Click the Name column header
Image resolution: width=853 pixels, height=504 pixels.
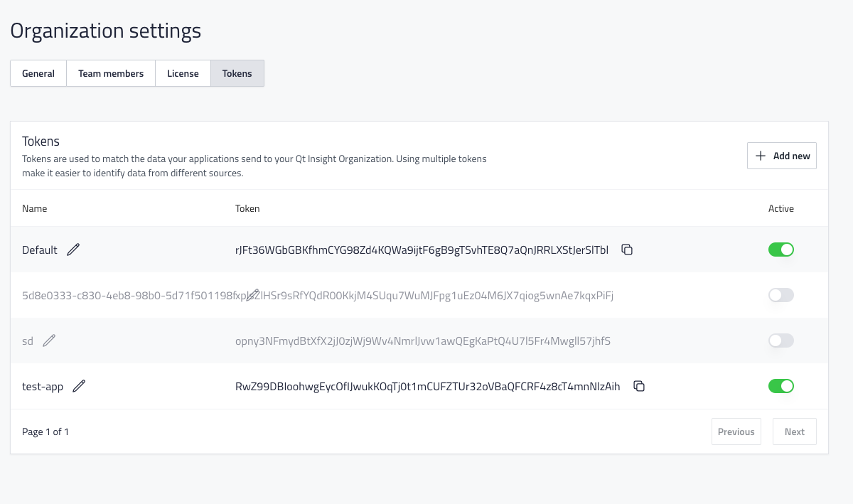[x=35, y=208]
